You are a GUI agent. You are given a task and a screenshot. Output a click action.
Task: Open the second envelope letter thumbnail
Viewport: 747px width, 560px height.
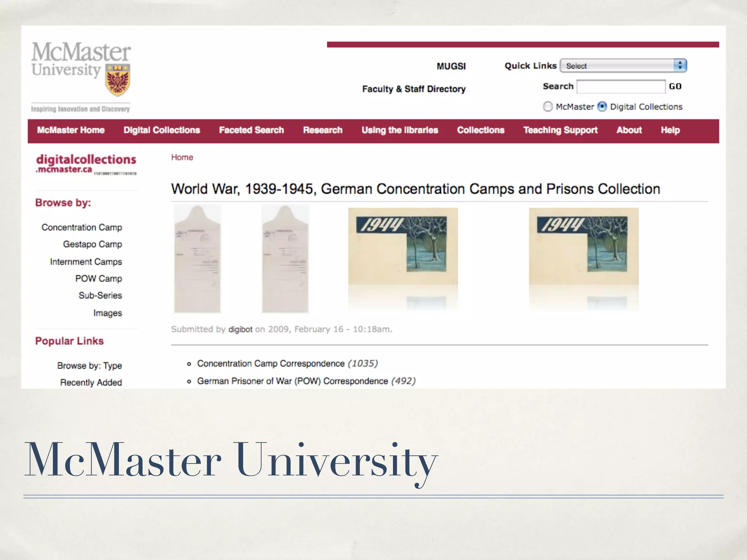[x=285, y=259]
